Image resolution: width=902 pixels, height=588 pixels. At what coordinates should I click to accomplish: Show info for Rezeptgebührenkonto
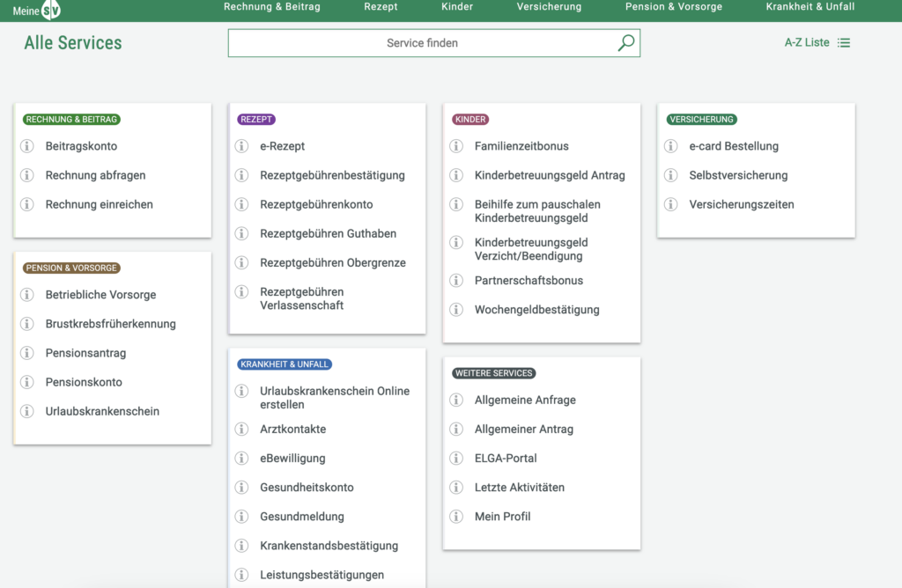(x=241, y=204)
